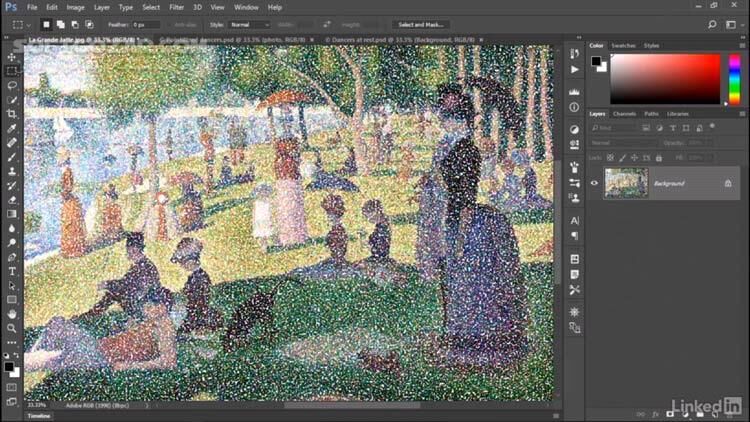Viewport: 750px width, 422px height.
Task: Select the Blur tool
Action: [x=12, y=228]
